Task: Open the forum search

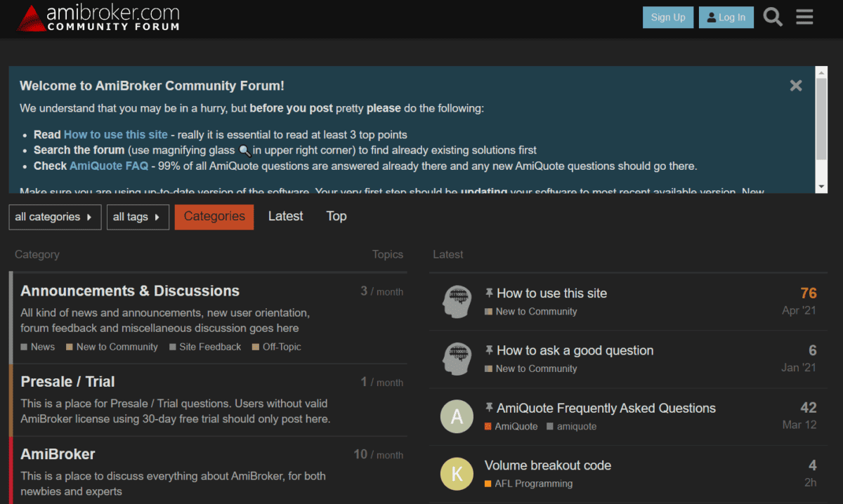Action: [772, 17]
